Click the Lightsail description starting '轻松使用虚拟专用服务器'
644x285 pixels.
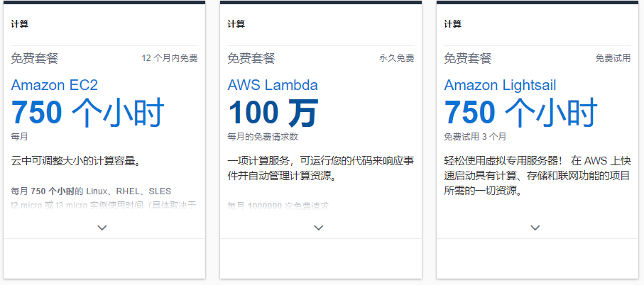(x=537, y=176)
